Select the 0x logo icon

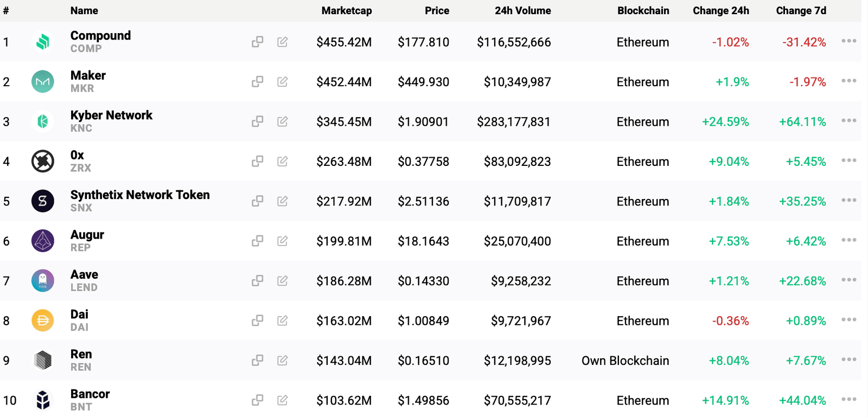click(x=43, y=161)
